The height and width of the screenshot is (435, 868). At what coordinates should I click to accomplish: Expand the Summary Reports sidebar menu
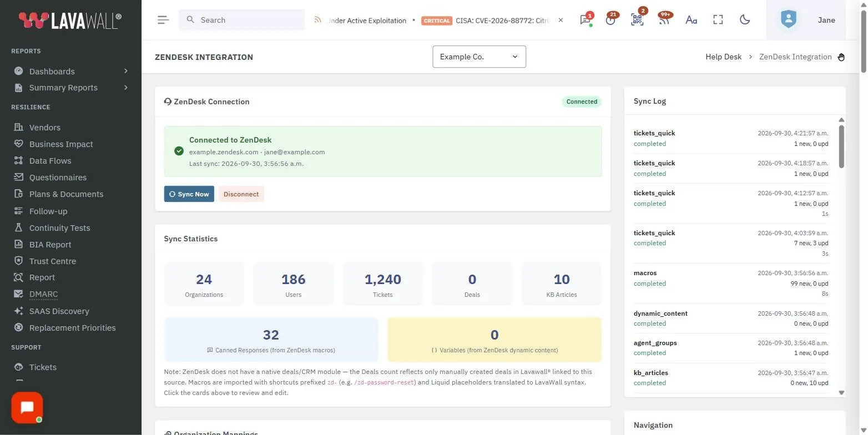point(71,88)
